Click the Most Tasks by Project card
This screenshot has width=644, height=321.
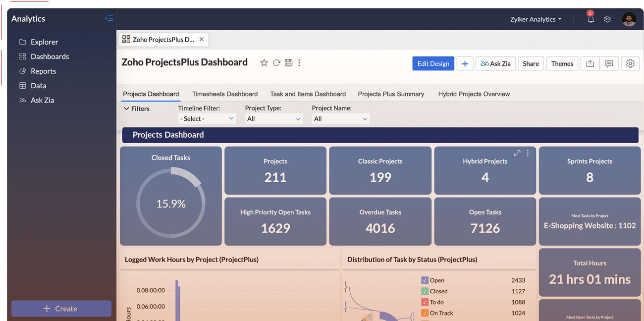tap(590, 221)
